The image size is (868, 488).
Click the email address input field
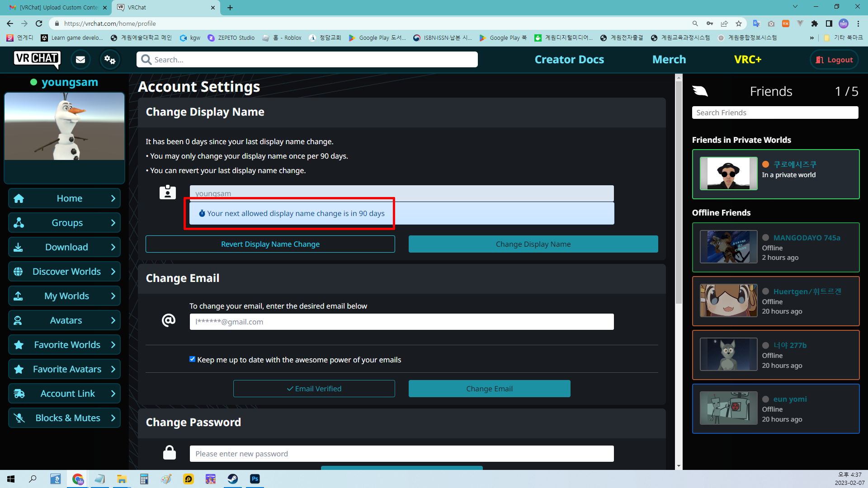click(401, 322)
